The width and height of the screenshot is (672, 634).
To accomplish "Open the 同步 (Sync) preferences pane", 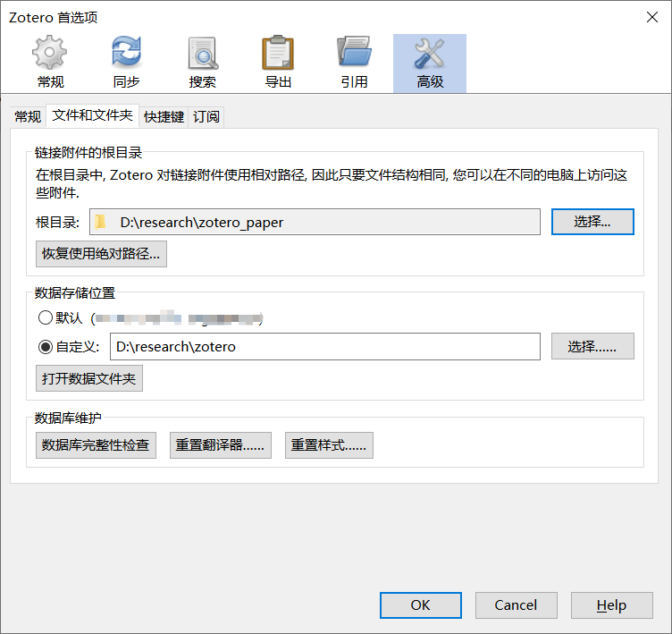I will pos(126,63).
